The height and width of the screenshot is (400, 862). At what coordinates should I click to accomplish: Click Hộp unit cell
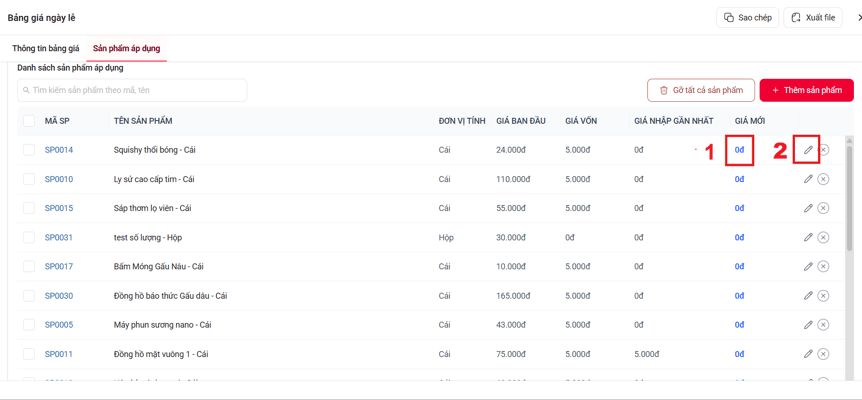446,237
